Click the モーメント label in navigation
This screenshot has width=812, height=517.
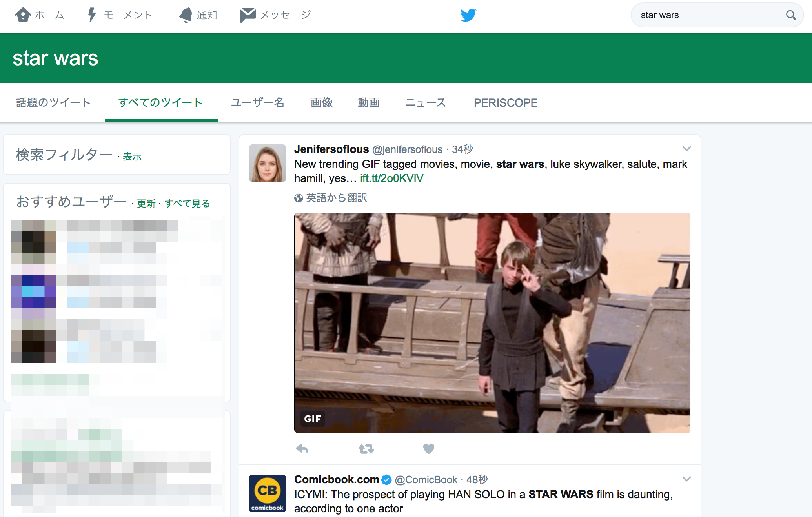(x=128, y=15)
